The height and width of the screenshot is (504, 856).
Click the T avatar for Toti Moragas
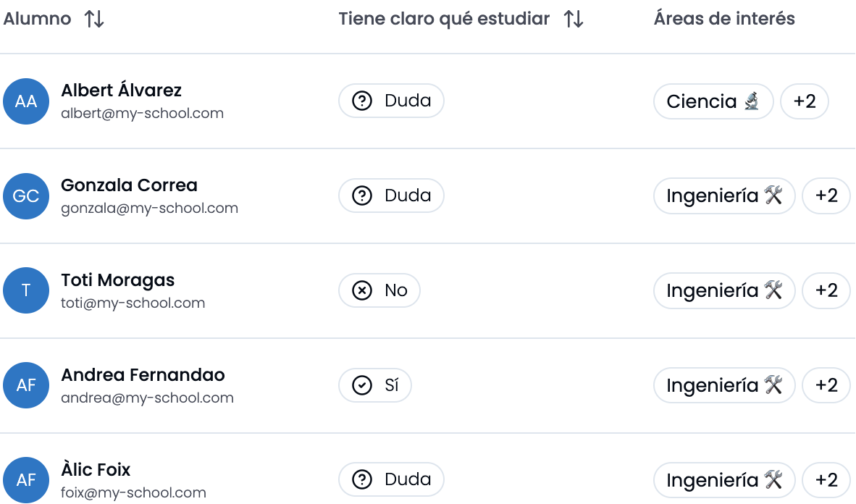[x=26, y=290]
